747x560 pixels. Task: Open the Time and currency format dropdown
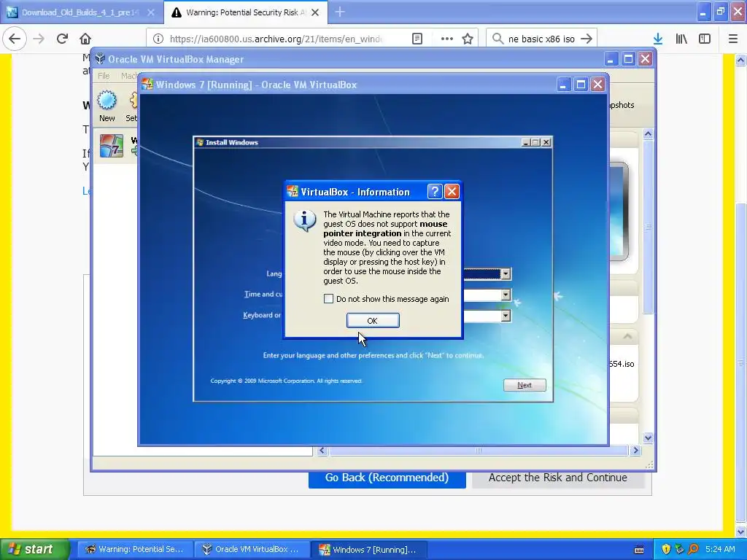[506, 295]
